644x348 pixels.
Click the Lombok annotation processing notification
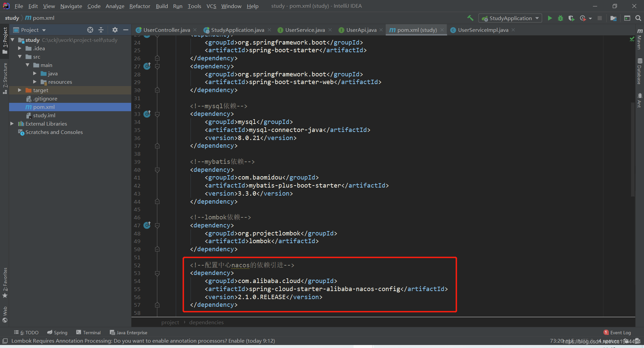[143, 341]
